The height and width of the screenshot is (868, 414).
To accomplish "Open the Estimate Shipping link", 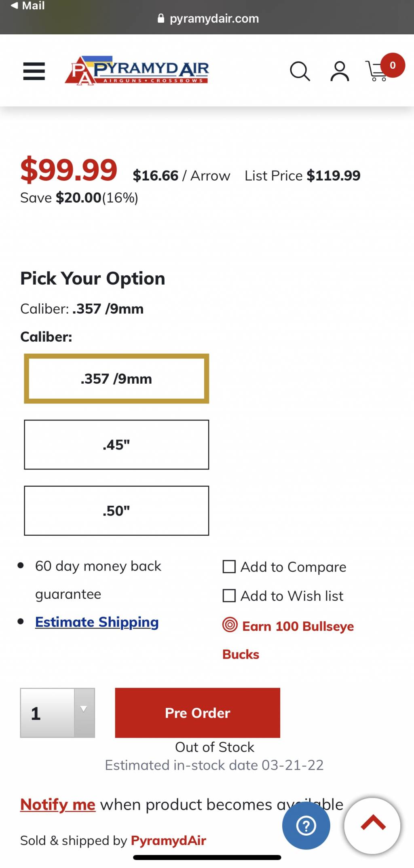I will (x=97, y=622).
